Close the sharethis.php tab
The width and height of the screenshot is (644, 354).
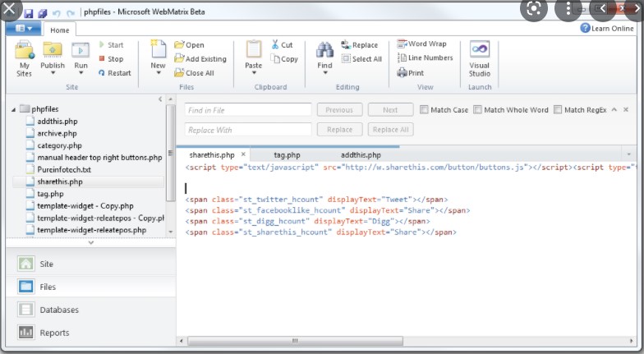point(243,154)
